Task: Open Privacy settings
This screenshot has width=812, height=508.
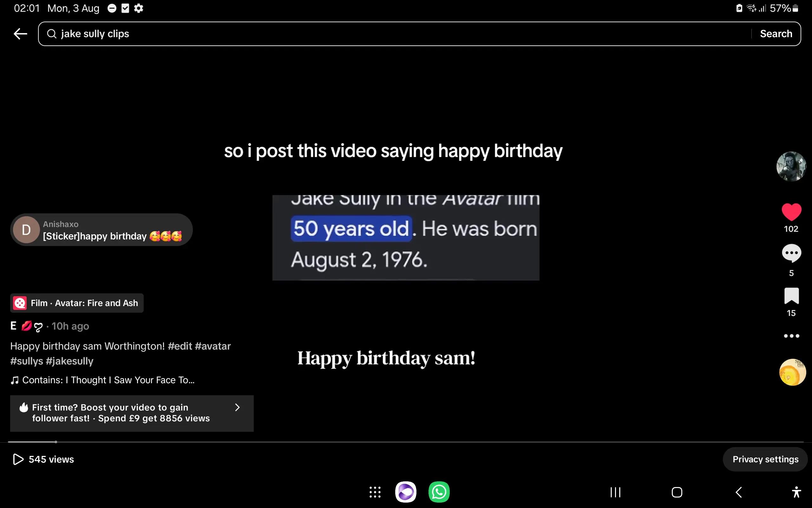Action: pyautogui.click(x=765, y=459)
